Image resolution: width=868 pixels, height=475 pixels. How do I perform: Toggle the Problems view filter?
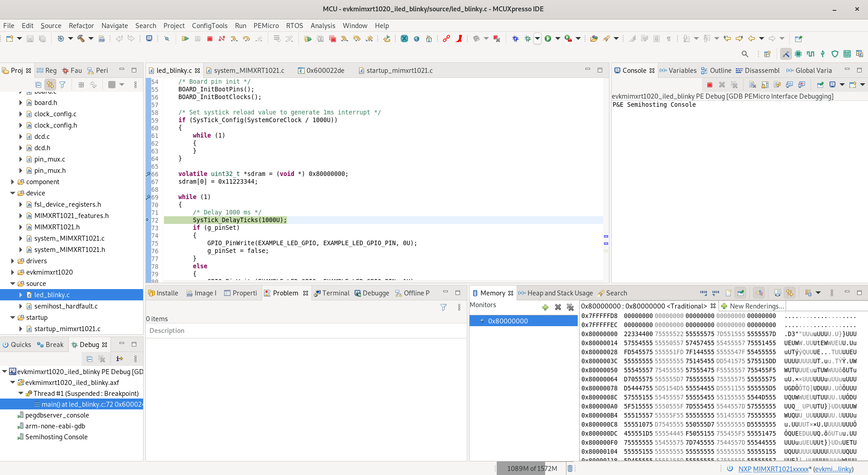[x=443, y=308]
